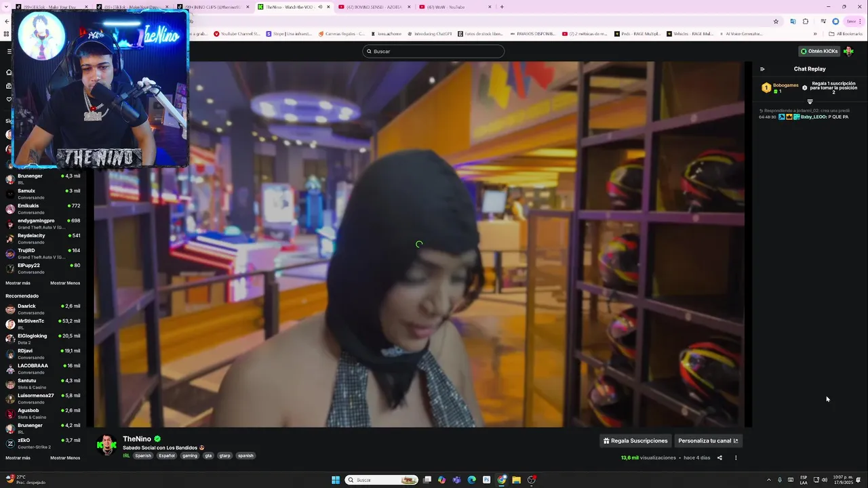Open LACOBRAAA recommended channel
868x488 pixels.
[43, 369]
